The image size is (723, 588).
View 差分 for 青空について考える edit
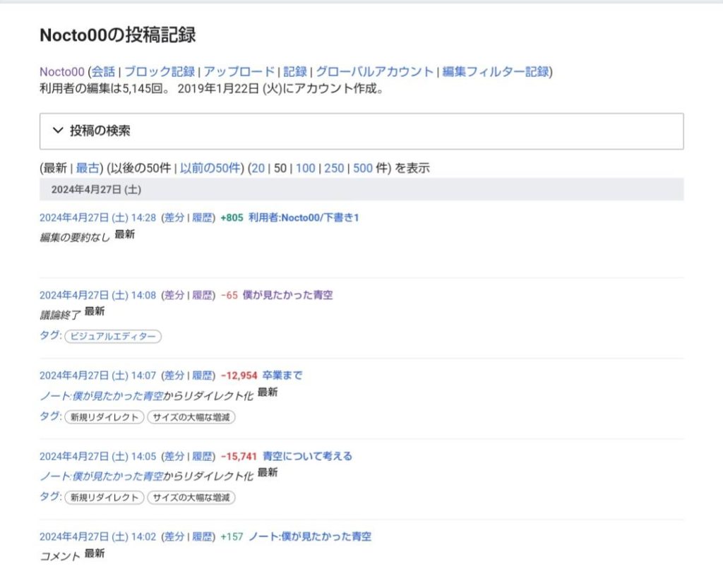[174, 456]
